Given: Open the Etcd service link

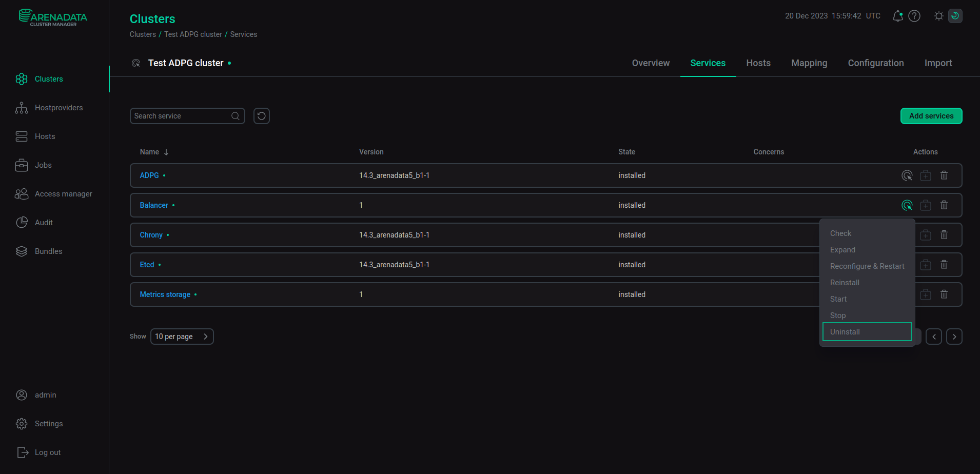Looking at the screenshot, I should click(147, 265).
